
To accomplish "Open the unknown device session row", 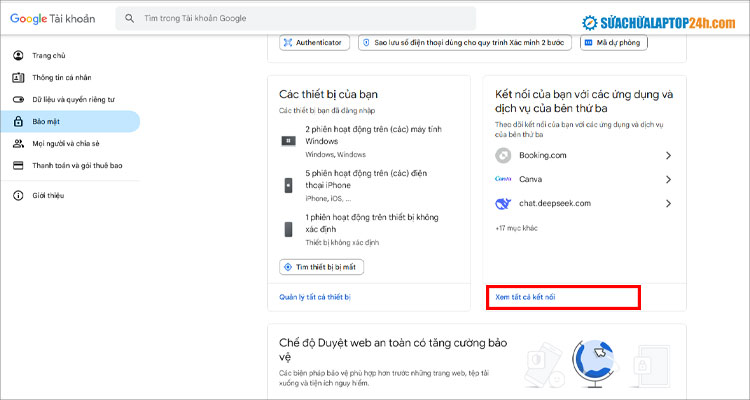I will point(368,230).
